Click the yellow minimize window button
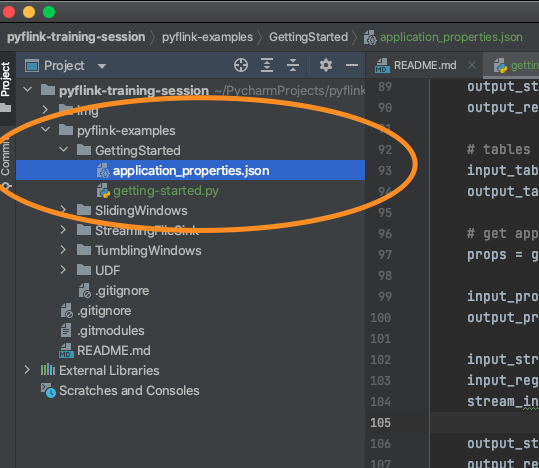 (x=29, y=12)
